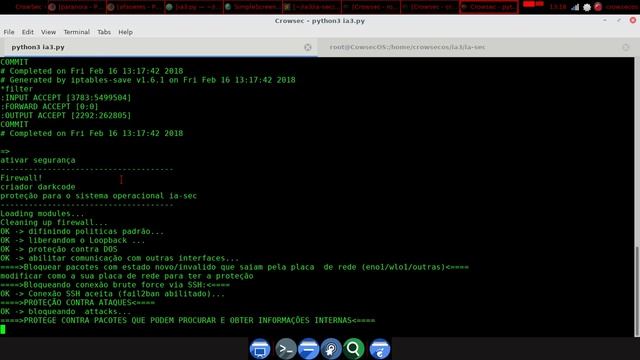The height and width of the screenshot is (360, 640).
Task: Open the file manager dock icon
Action: [308, 349]
